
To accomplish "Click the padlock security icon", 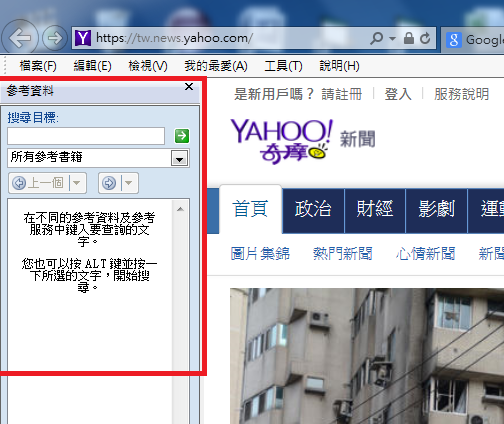I will click(x=409, y=38).
